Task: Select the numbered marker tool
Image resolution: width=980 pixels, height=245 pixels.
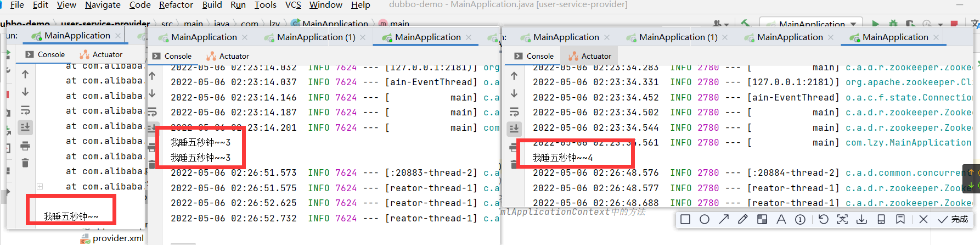Action: [x=801, y=219]
